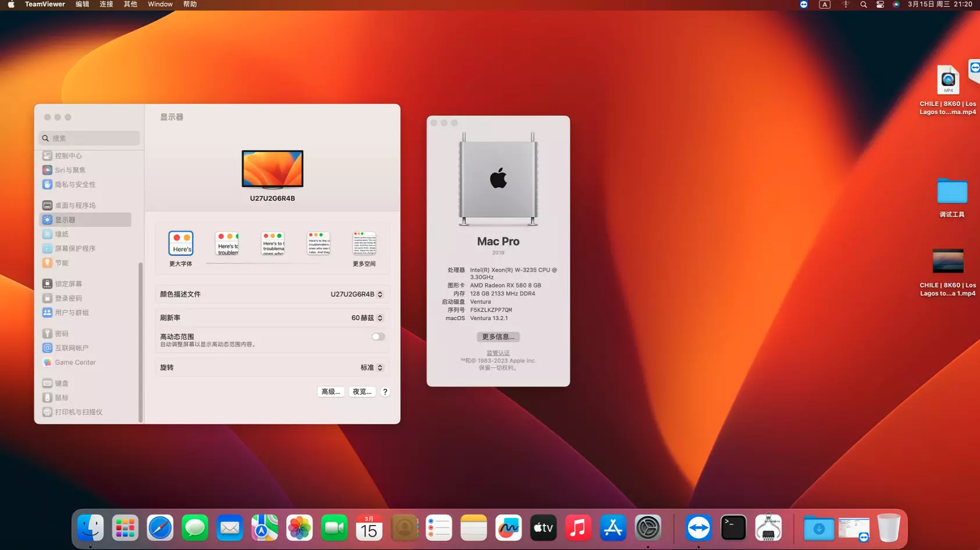Open the Window menu in the menu bar

[160, 5]
